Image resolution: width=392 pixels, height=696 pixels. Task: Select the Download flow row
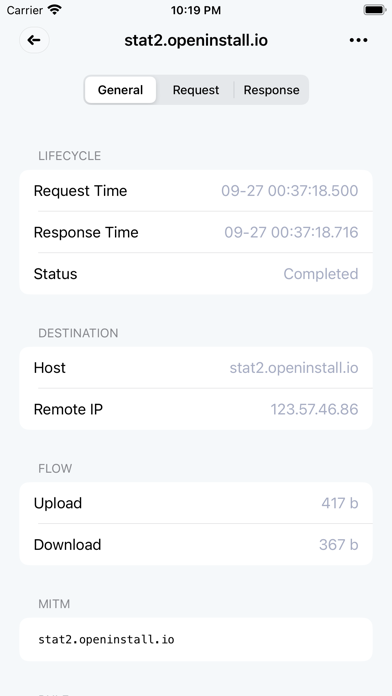196,545
